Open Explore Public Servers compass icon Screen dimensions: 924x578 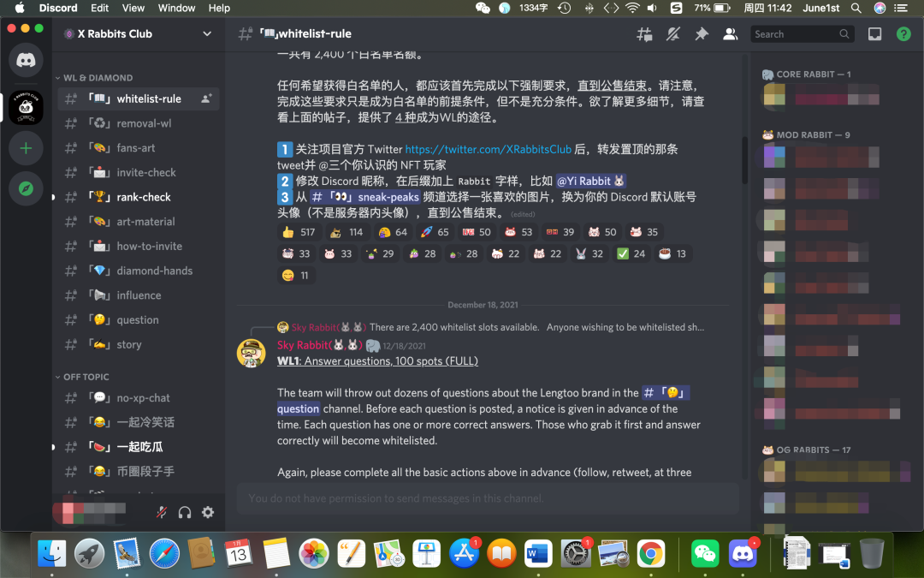(x=26, y=188)
